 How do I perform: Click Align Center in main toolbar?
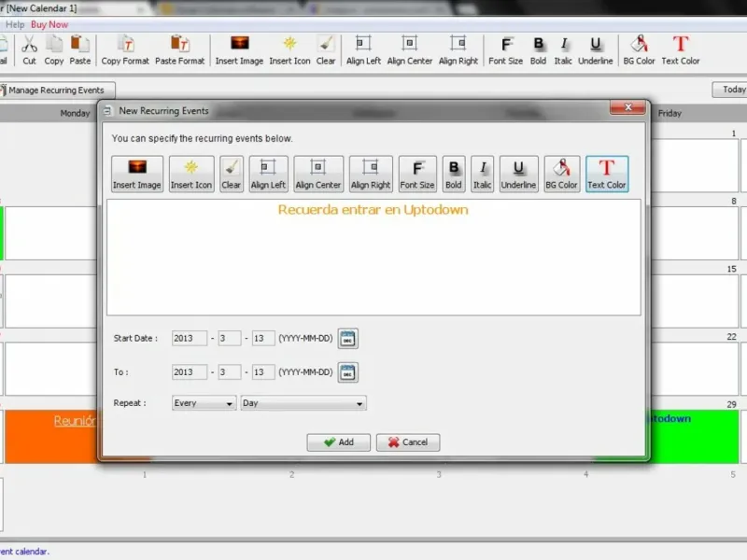click(410, 50)
